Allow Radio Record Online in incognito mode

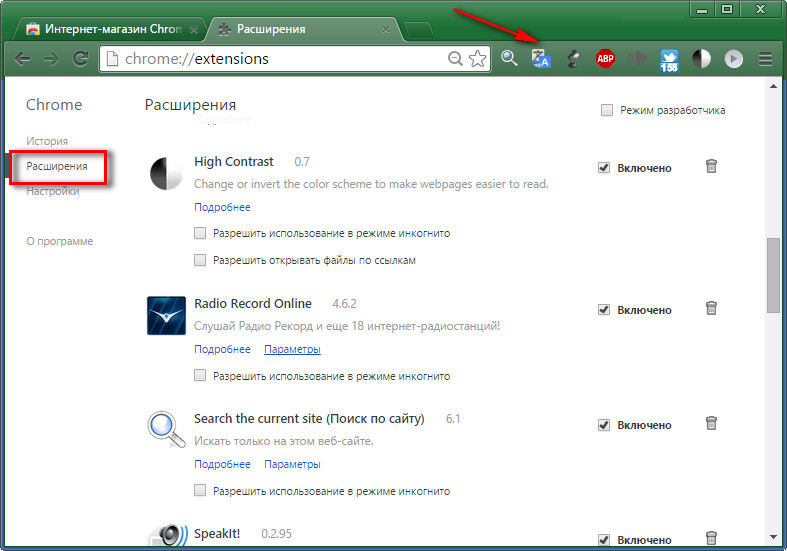(200, 375)
